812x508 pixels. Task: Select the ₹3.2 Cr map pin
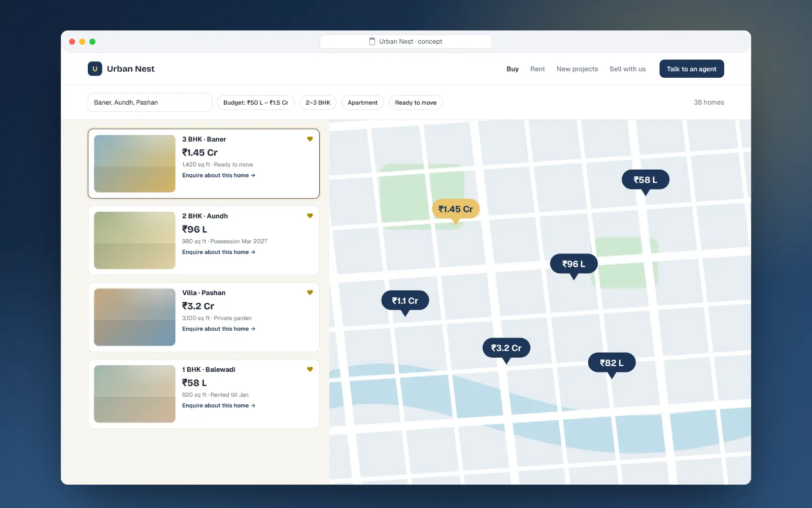point(506,348)
